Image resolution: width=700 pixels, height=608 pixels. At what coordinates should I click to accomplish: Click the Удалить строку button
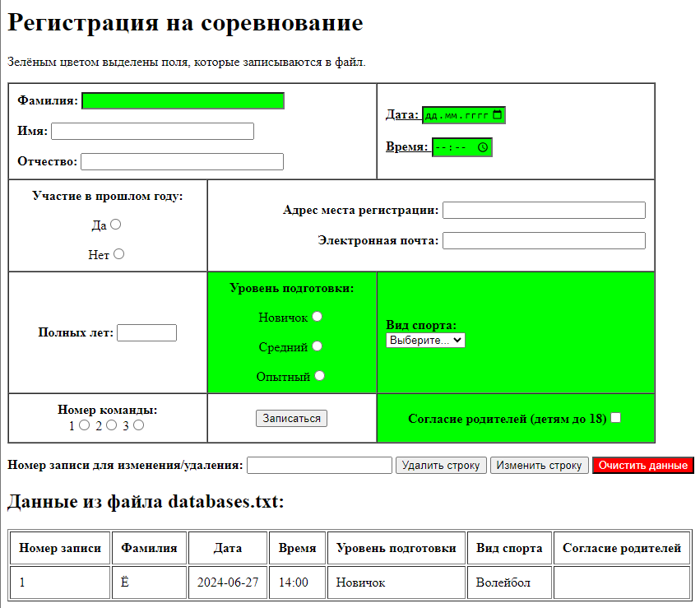pos(441,465)
